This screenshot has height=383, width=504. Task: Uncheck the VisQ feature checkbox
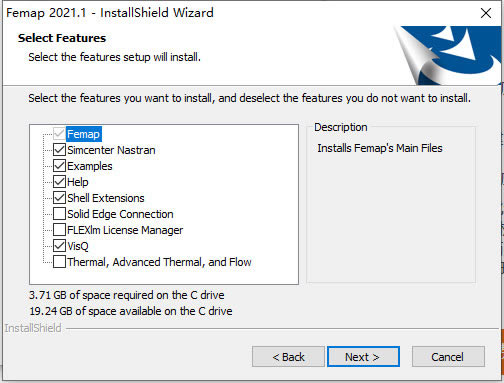[59, 246]
